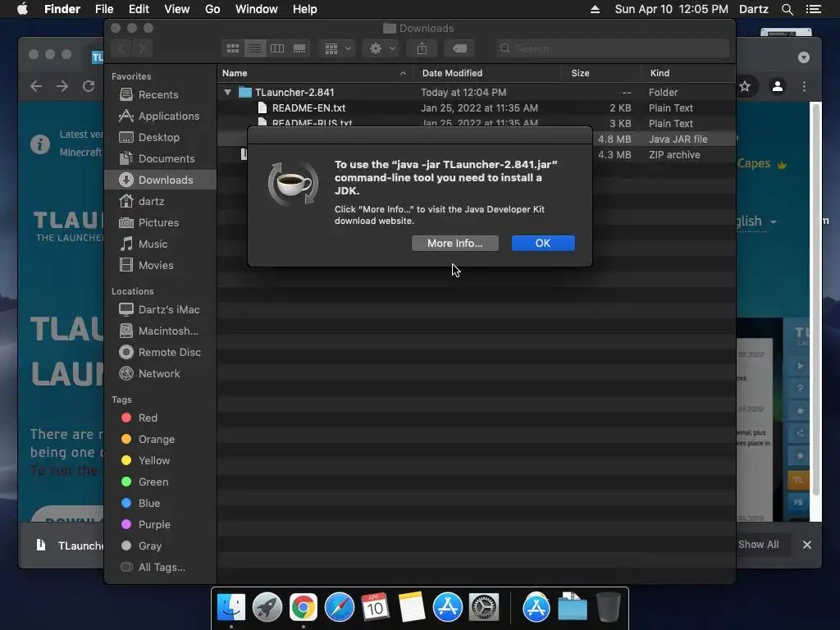The image size is (840, 630).
Task: Open System Preferences from the Dock
Action: point(484,608)
